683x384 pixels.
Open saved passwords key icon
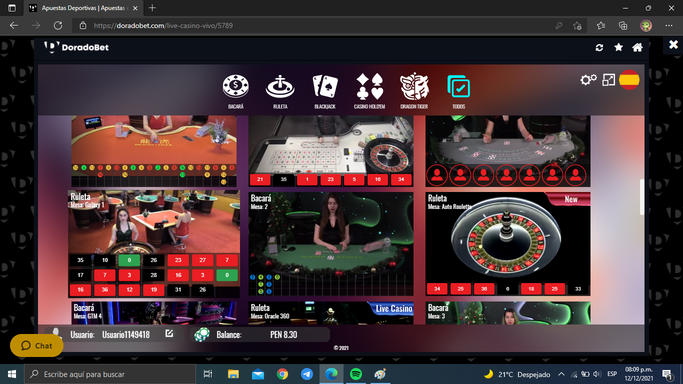[x=559, y=26]
